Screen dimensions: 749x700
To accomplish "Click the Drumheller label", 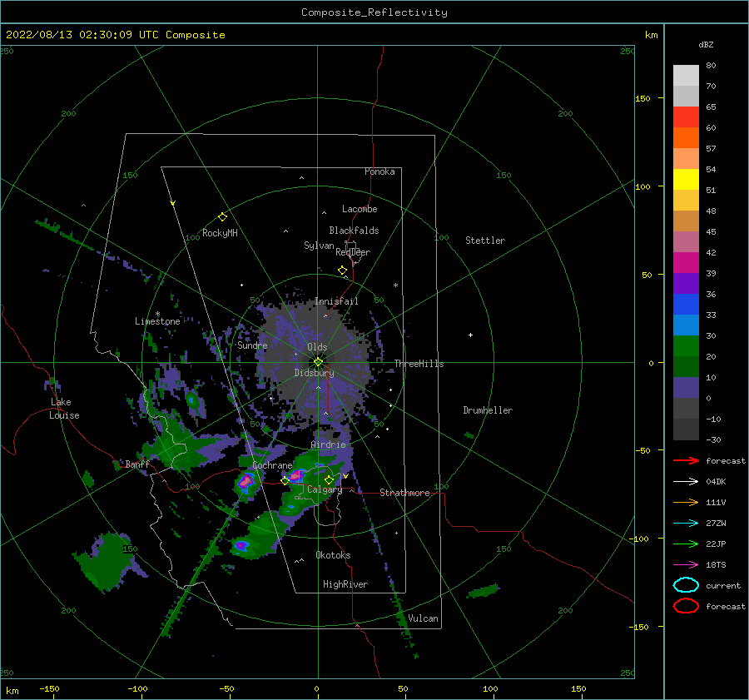I will point(488,410).
